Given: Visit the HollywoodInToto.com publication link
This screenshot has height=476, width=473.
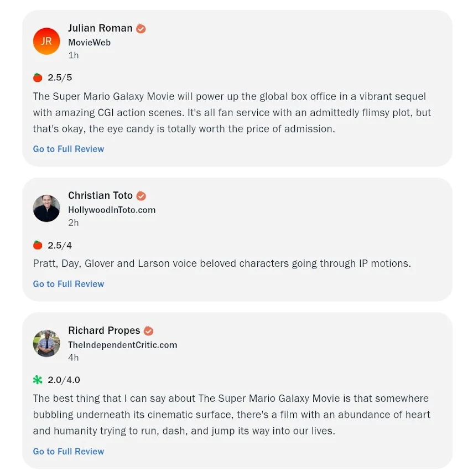Looking at the screenshot, I should point(112,210).
